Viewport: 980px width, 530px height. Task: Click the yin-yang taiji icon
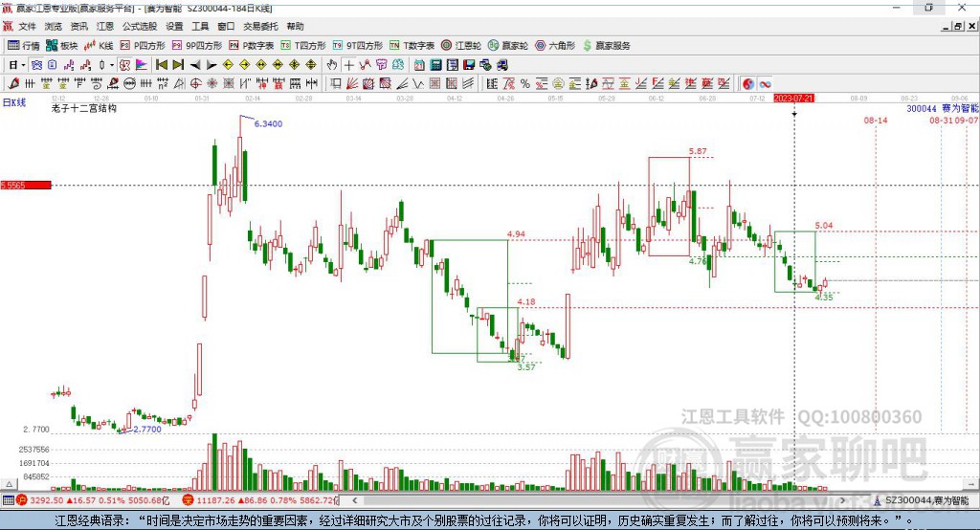tap(748, 84)
